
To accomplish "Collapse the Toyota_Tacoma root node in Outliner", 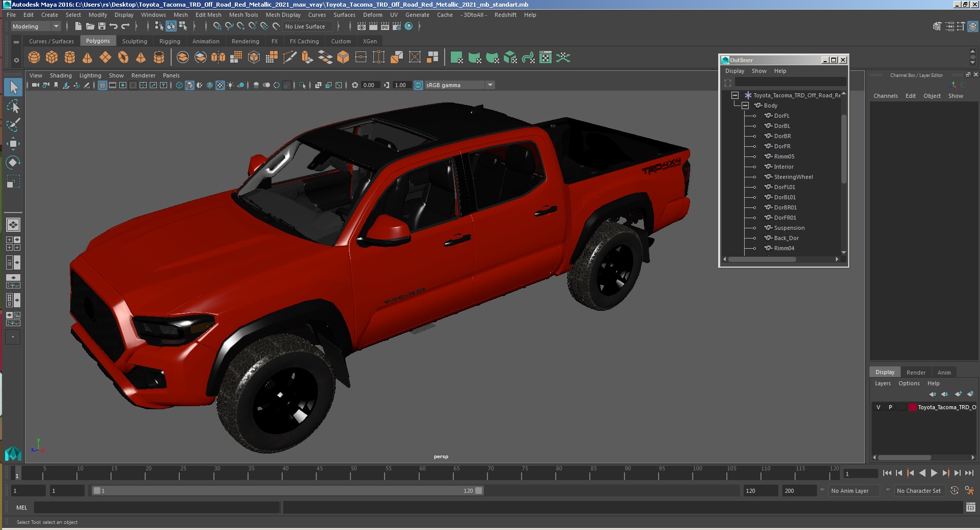I will (x=735, y=95).
